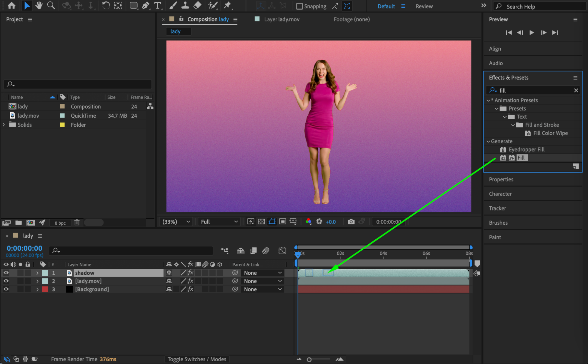Select the Type tool
Image resolution: width=588 pixels, height=364 pixels.
click(158, 6)
